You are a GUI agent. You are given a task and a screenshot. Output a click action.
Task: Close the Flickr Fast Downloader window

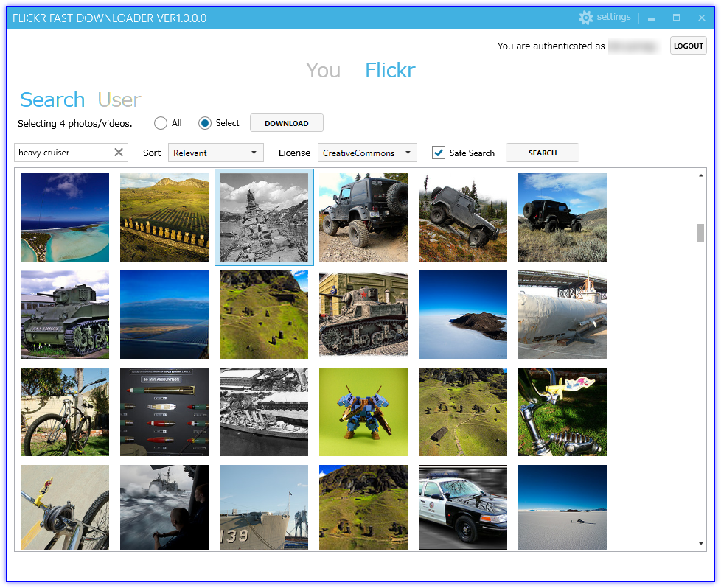pos(701,18)
